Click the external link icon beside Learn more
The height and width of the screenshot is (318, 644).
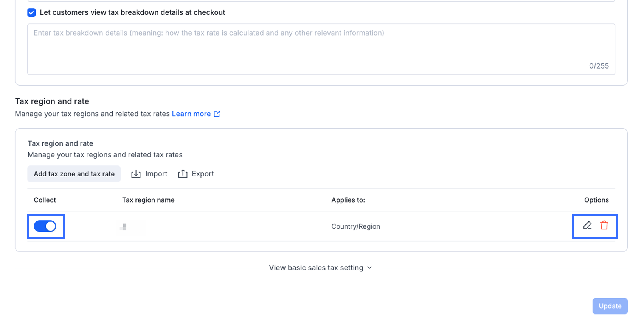coord(217,114)
